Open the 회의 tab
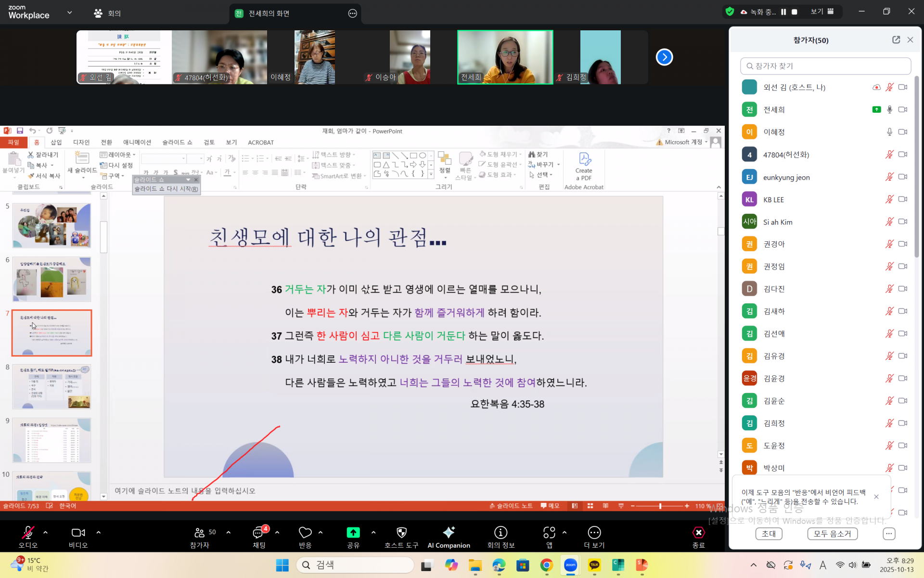924x578 pixels. (x=107, y=13)
